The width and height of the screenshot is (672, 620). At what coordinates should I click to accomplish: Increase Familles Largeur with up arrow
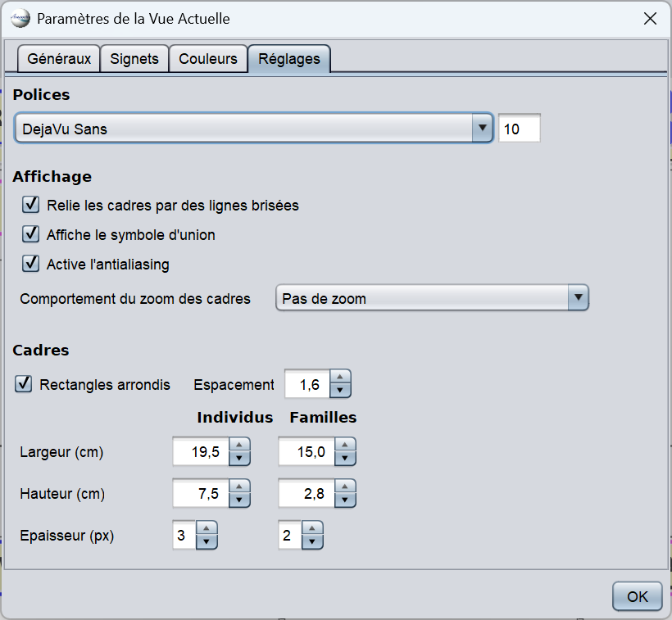click(x=344, y=445)
